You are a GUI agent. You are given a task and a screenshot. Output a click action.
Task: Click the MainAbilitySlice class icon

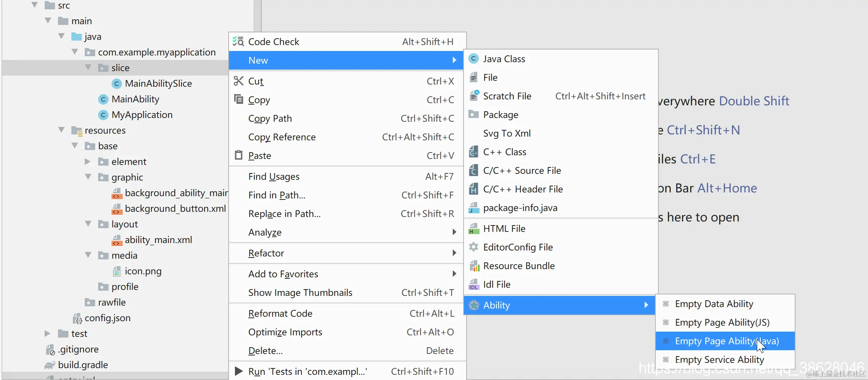(x=117, y=83)
